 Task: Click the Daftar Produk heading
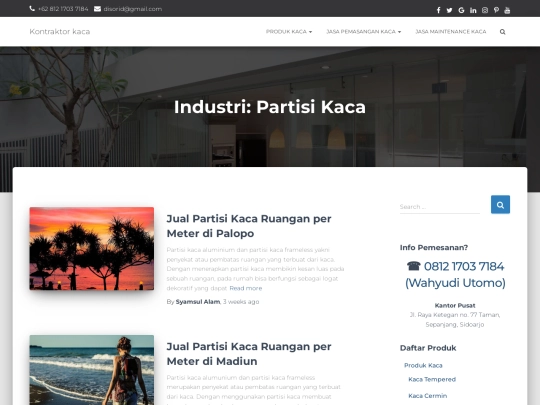click(x=428, y=348)
